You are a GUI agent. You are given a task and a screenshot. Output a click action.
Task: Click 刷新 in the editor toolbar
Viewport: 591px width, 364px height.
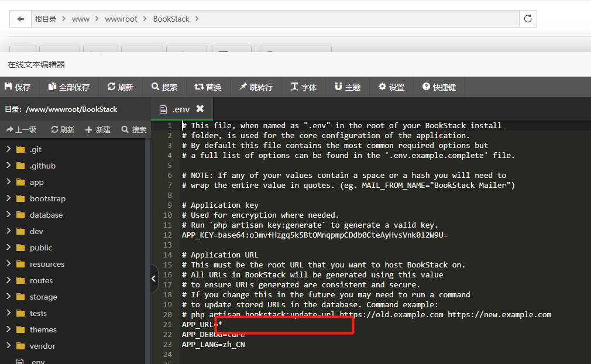tap(121, 87)
